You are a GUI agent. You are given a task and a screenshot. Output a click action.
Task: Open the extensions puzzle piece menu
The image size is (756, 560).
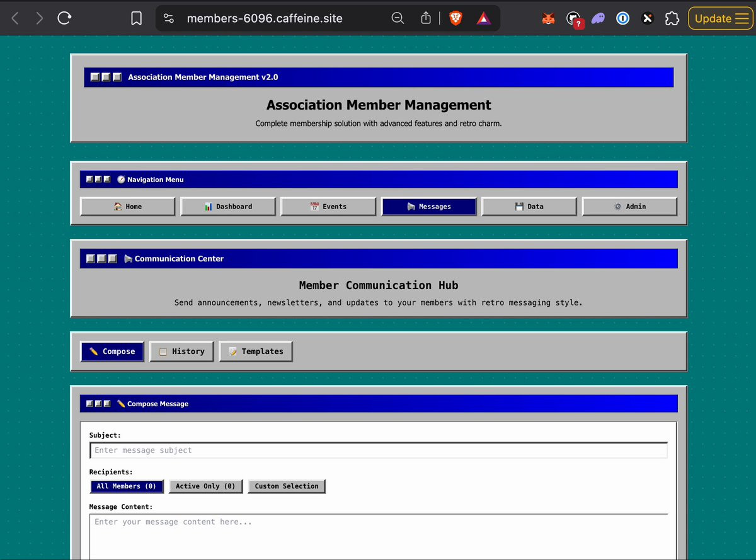[x=672, y=18]
